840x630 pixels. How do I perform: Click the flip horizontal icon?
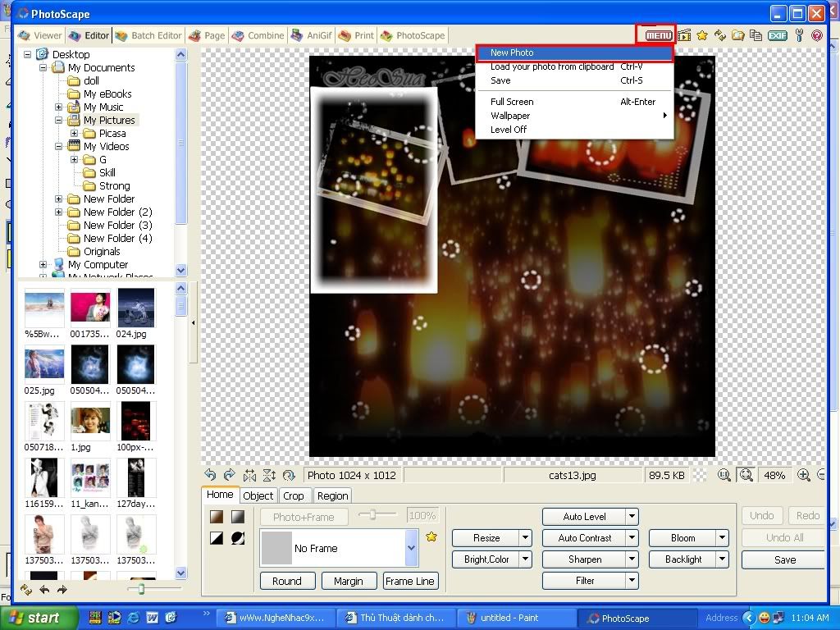(x=249, y=475)
